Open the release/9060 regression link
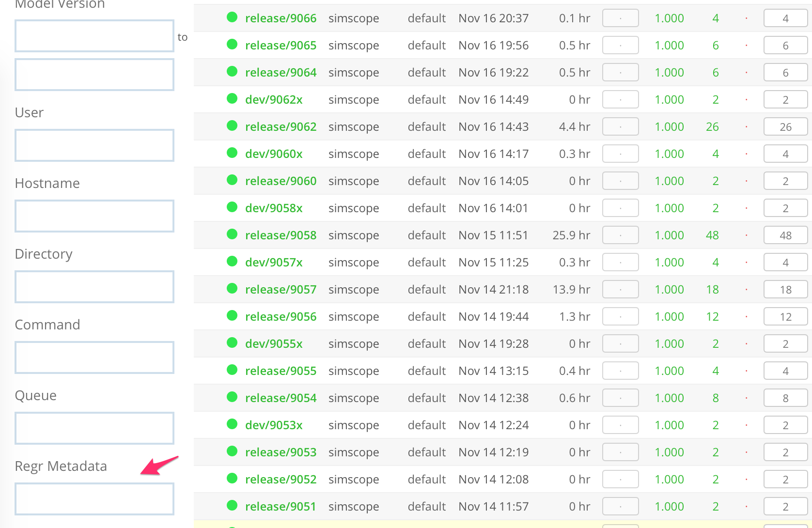Viewport: 812px width, 528px height. click(x=281, y=181)
